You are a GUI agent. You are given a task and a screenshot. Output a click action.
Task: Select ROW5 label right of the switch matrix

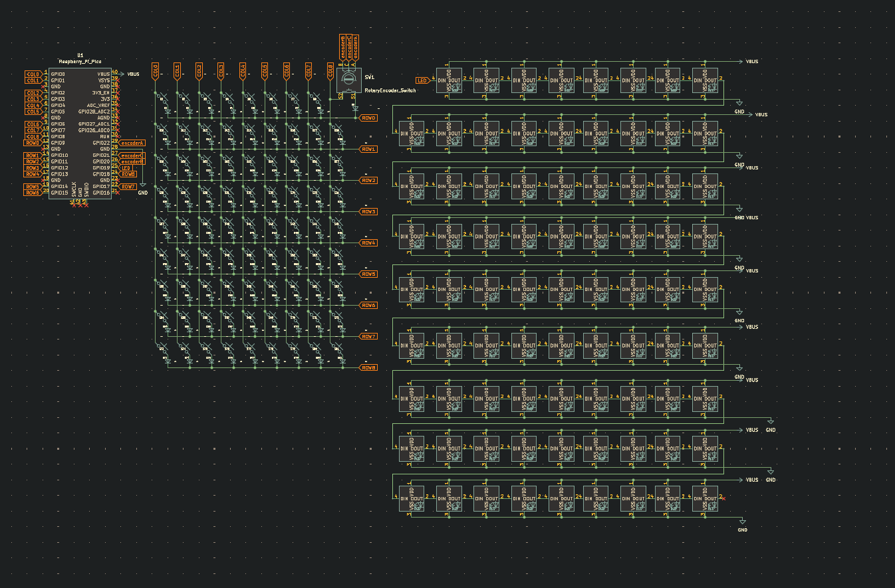coord(368,274)
